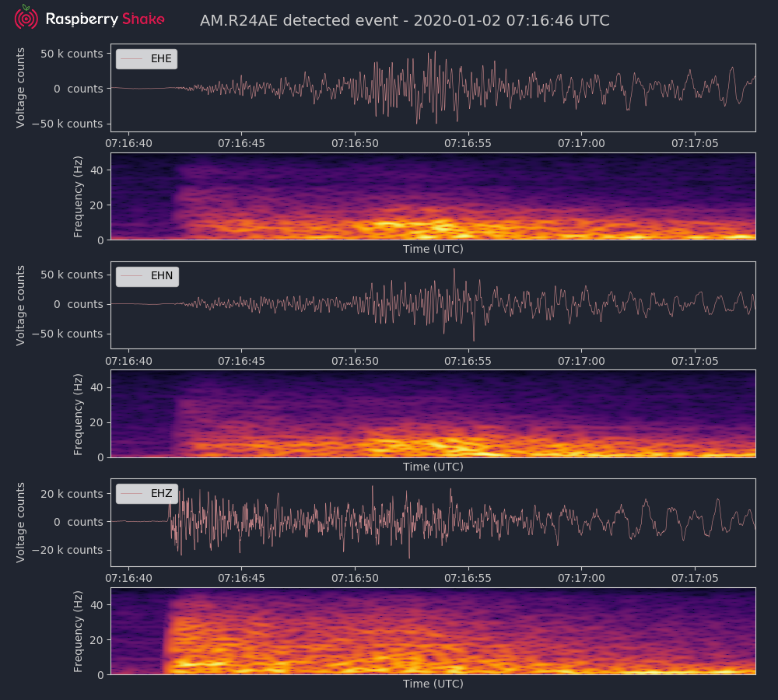Click the 40 Hz tick on EHZ spectrogram

tap(96, 605)
